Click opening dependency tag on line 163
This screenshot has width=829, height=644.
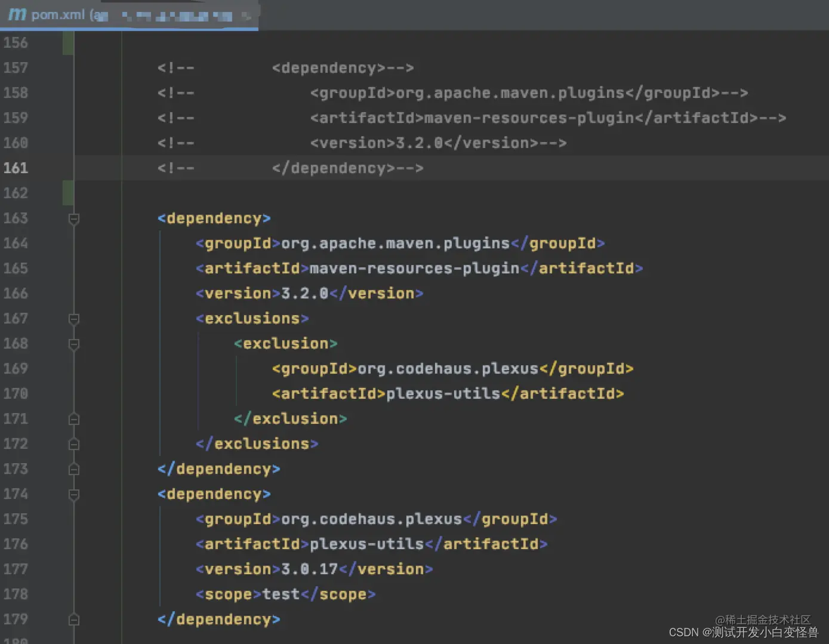pyautogui.click(x=214, y=218)
